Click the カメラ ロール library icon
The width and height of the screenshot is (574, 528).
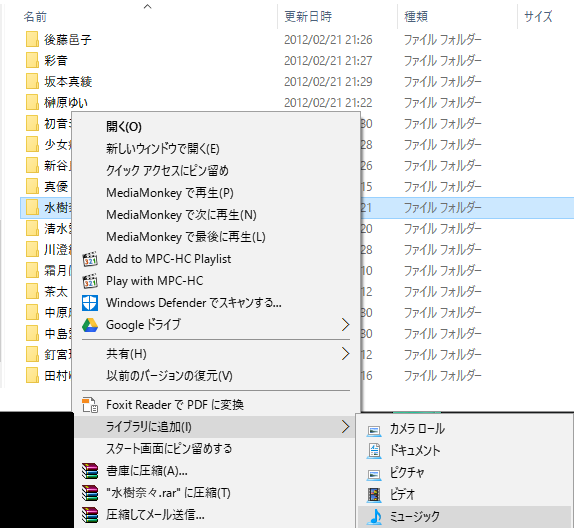pyautogui.click(x=374, y=430)
